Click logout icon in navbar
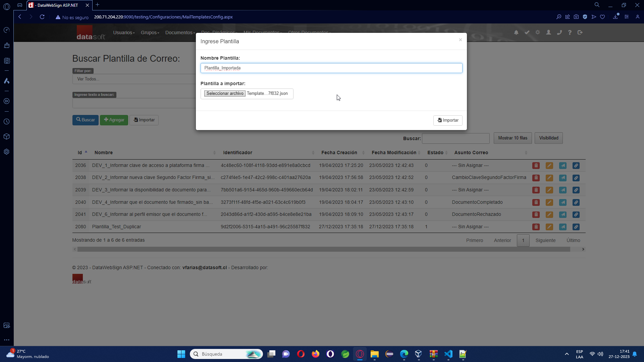 tap(580, 33)
